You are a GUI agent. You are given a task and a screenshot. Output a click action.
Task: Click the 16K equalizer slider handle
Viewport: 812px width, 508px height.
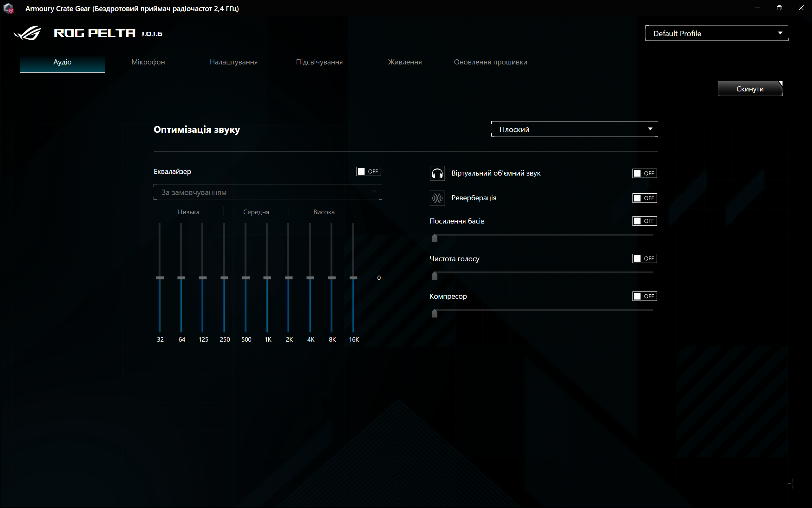click(353, 278)
